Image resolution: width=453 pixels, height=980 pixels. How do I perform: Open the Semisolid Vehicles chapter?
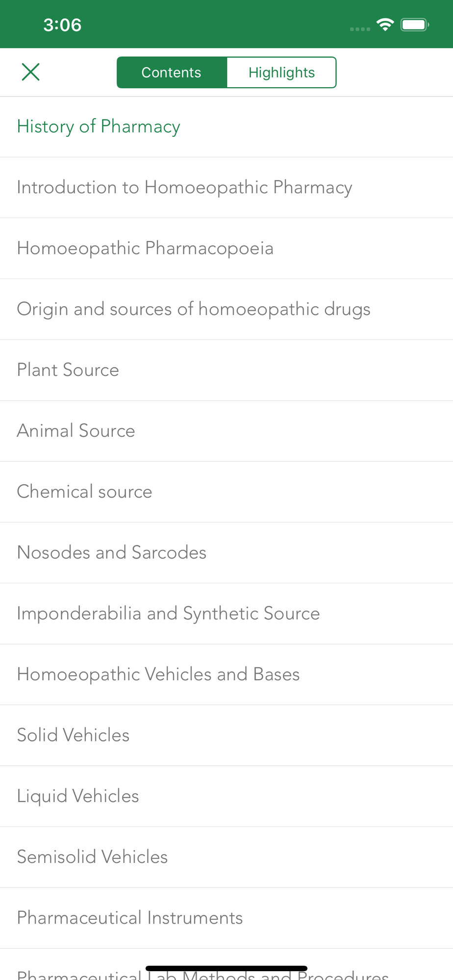point(93,857)
